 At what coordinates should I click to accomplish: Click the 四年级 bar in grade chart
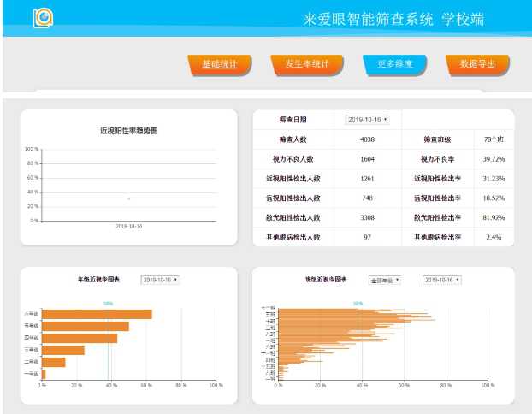(79, 338)
